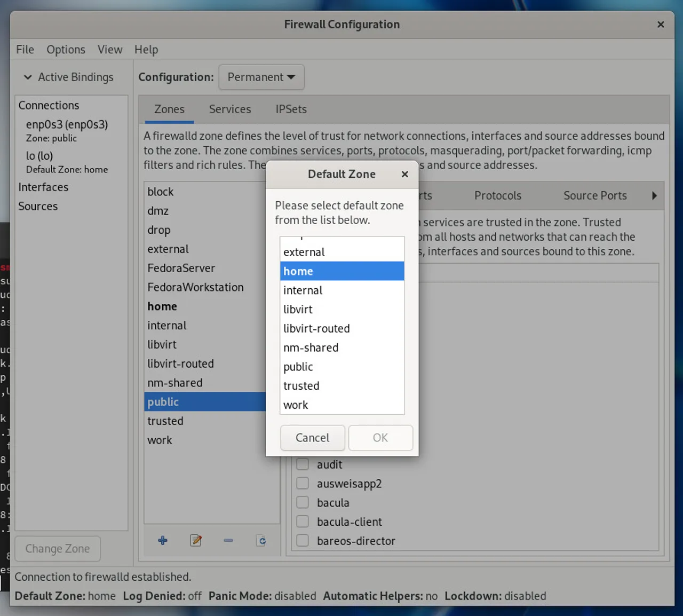Click Cancel in the Default Zone dialog
Screen dimensions: 683x616
(313, 438)
